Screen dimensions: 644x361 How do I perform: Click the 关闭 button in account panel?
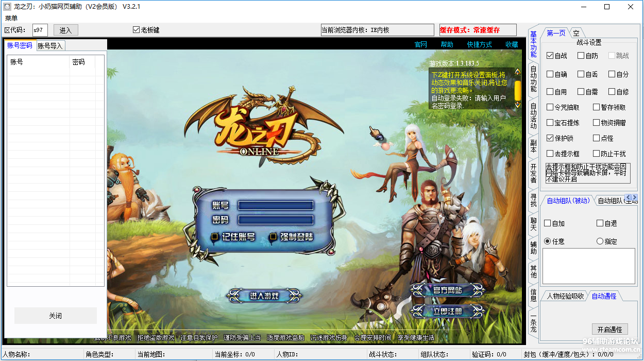pyautogui.click(x=56, y=316)
